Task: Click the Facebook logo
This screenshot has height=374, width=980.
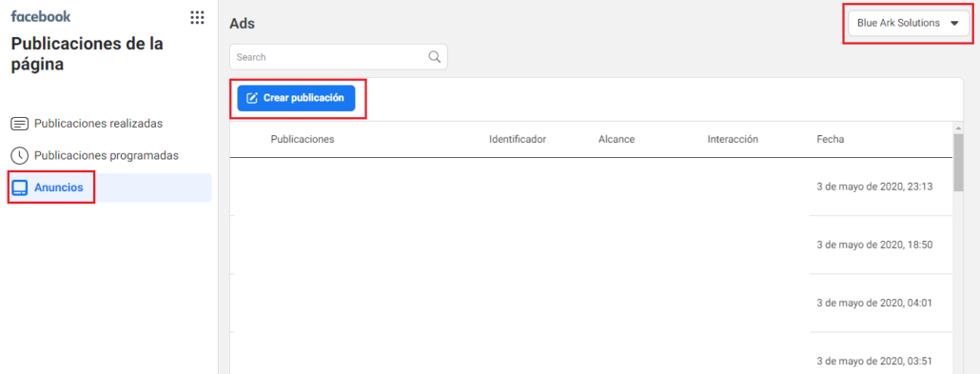Action: click(41, 17)
